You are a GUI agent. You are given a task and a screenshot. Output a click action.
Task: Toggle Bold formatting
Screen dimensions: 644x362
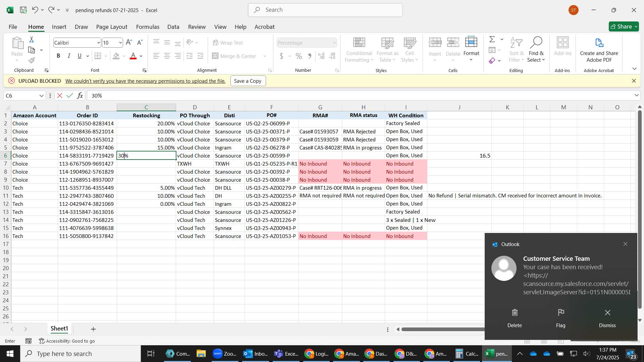click(58, 56)
